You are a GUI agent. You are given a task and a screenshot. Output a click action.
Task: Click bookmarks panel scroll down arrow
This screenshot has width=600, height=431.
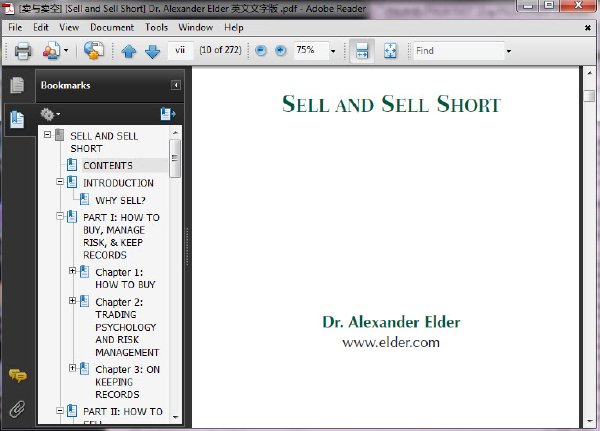click(x=175, y=417)
